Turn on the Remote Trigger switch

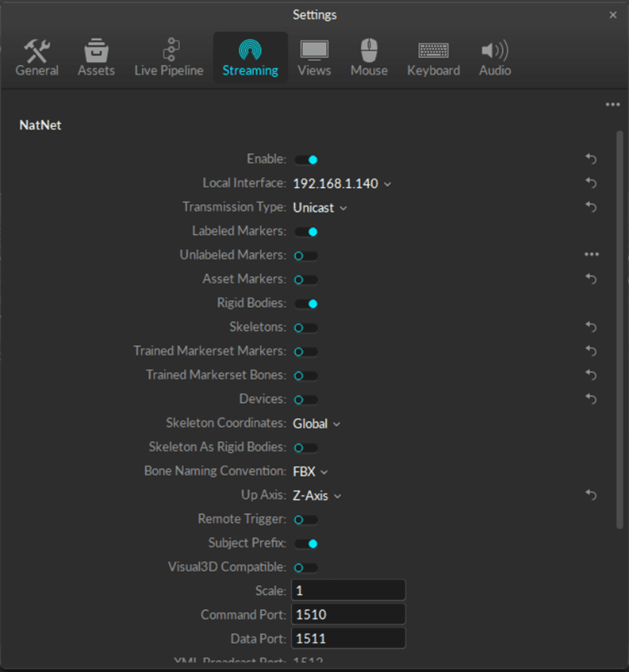(305, 520)
